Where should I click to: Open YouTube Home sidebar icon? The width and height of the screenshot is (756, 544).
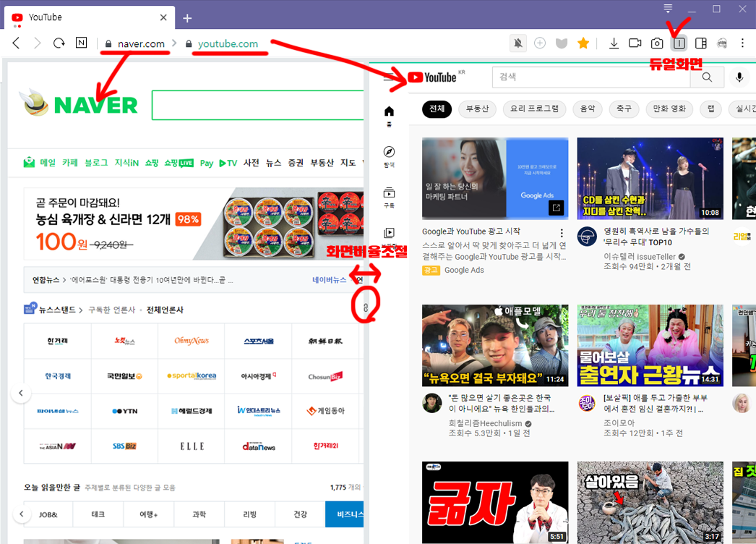pos(389,116)
